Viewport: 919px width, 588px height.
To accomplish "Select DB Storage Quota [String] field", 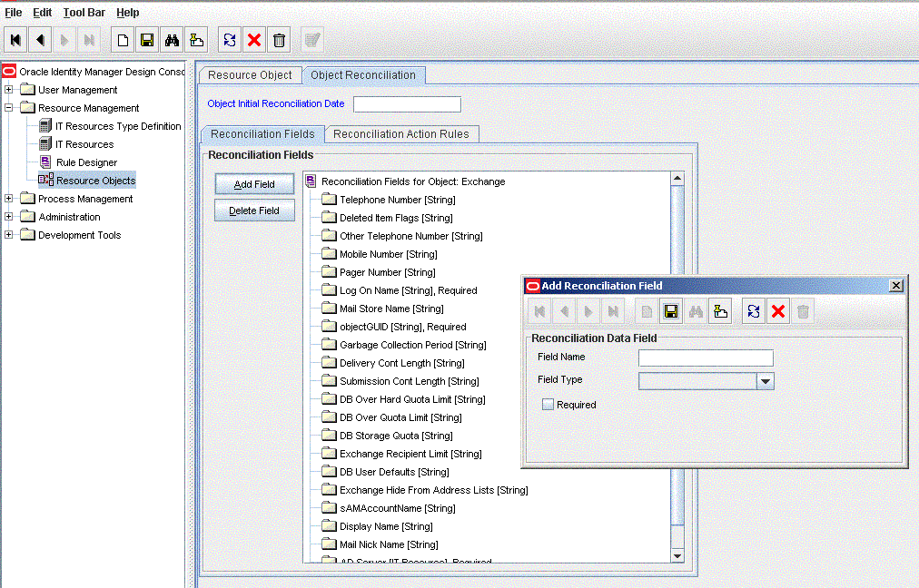I will click(x=396, y=436).
